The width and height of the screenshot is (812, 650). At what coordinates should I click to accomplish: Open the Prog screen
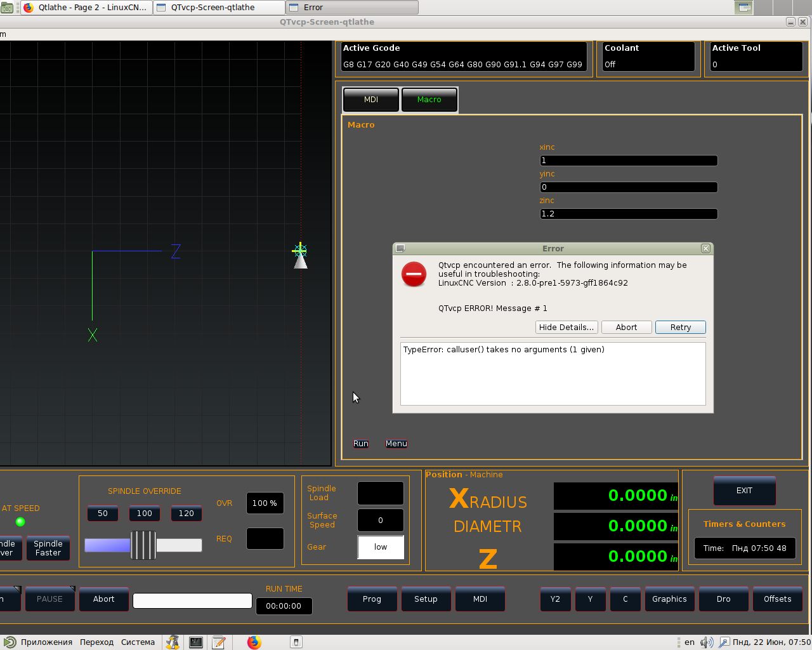(372, 599)
